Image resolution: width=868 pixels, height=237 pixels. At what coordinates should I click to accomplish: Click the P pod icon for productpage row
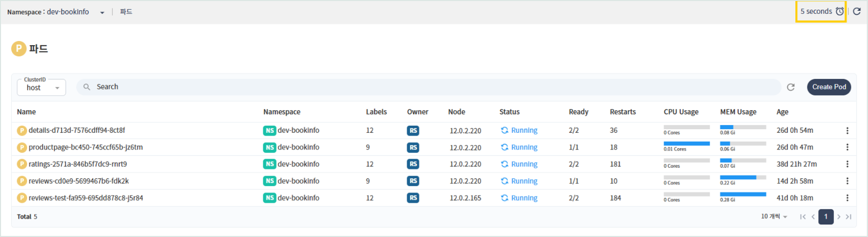click(22, 148)
